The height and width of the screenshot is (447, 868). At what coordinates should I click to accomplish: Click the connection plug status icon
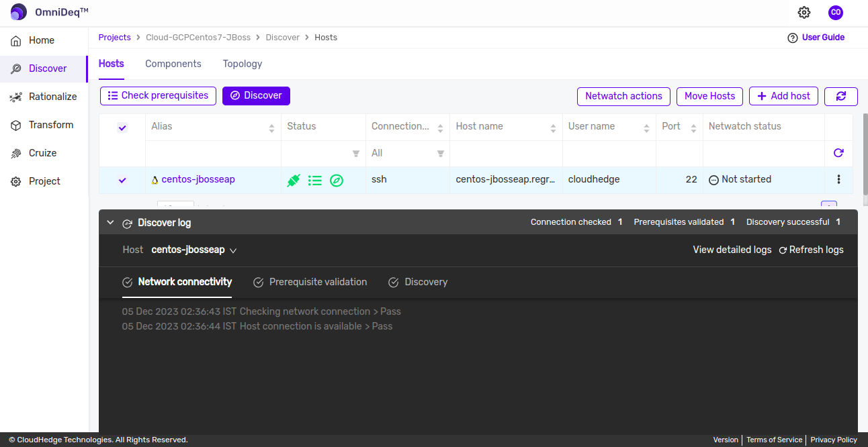(294, 180)
